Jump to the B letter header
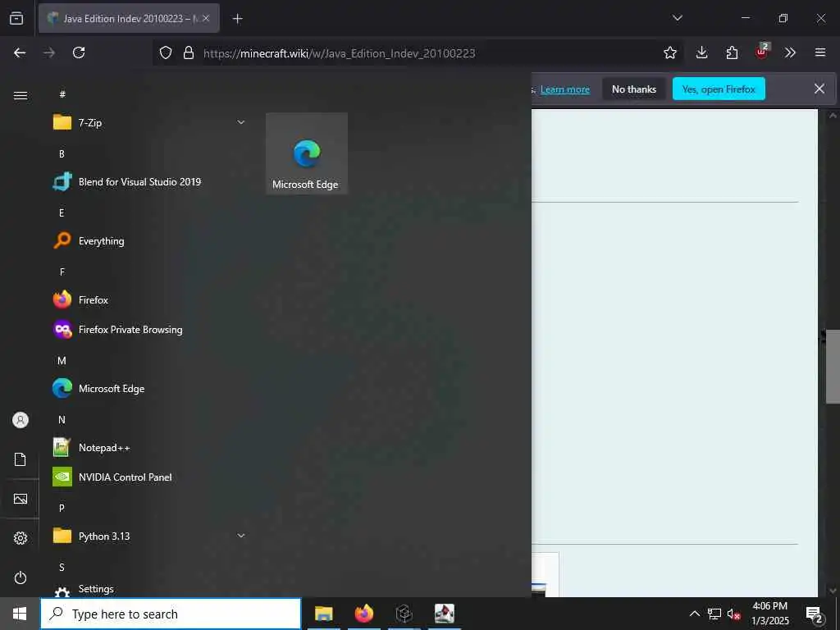The height and width of the screenshot is (630, 840). pos(62,153)
